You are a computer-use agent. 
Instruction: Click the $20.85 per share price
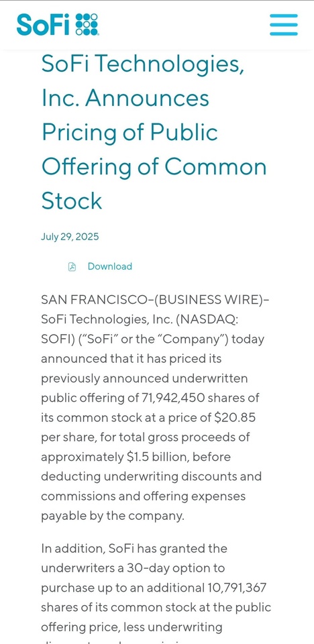pos(235,418)
